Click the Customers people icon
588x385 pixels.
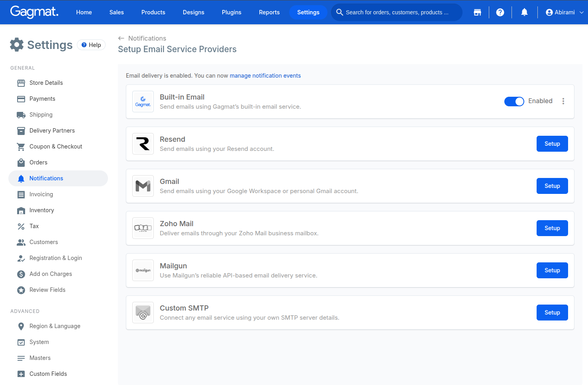coord(21,242)
